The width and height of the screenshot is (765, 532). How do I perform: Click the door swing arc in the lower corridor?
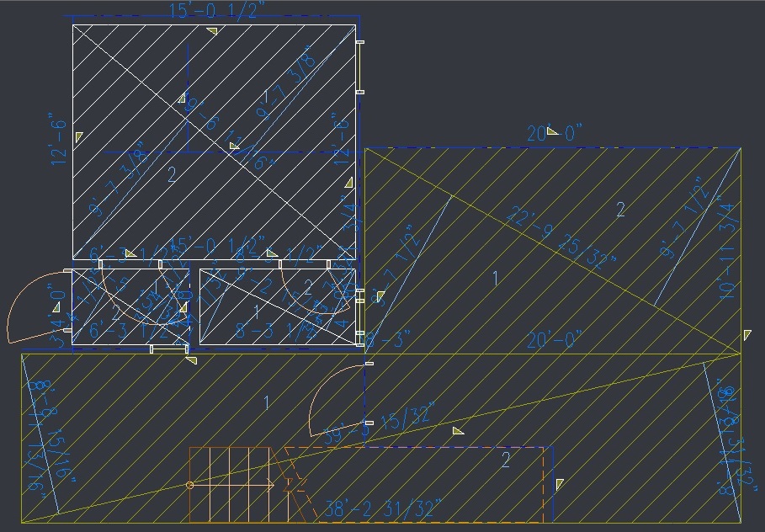click(337, 400)
